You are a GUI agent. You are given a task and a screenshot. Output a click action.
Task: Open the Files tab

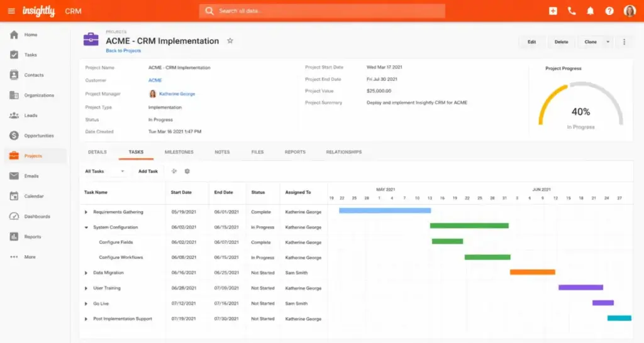(x=257, y=152)
